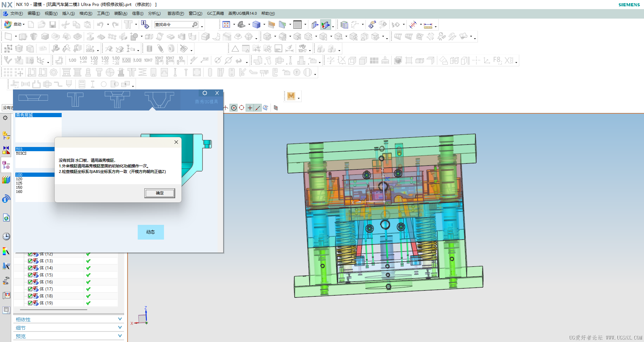Uncheck the checkbox for 体 (14)

tap(30, 268)
